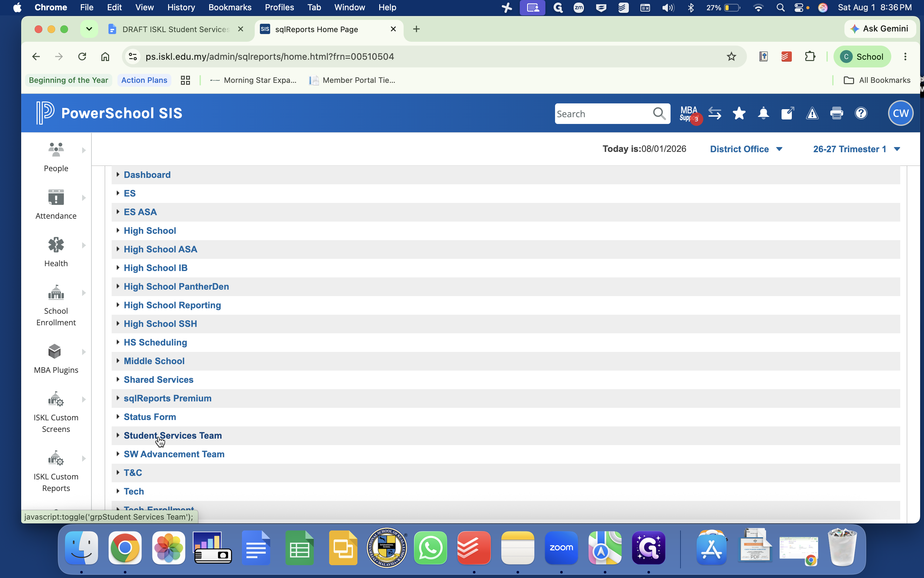Viewport: 924px width, 578px height.
Task: Expand the High School IB group
Action: (x=155, y=268)
